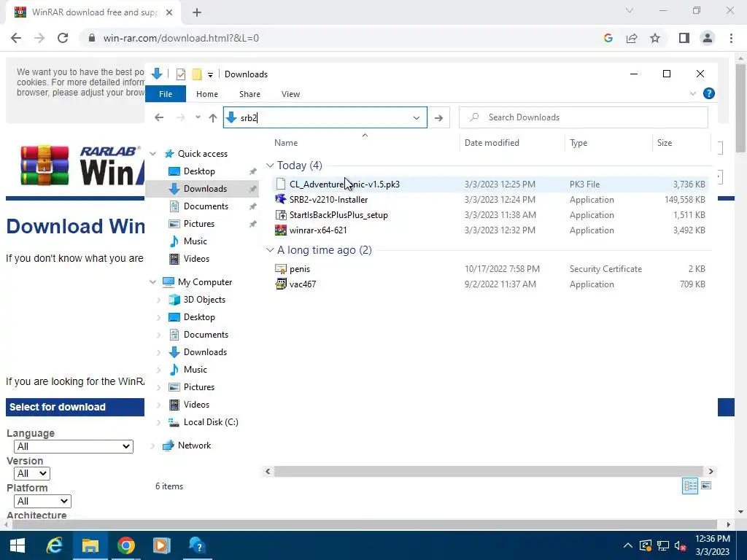The height and width of the screenshot is (560, 747).
Task: Open the Platform dropdown on WinRAR page
Action: pyautogui.click(x=42, y=502)
